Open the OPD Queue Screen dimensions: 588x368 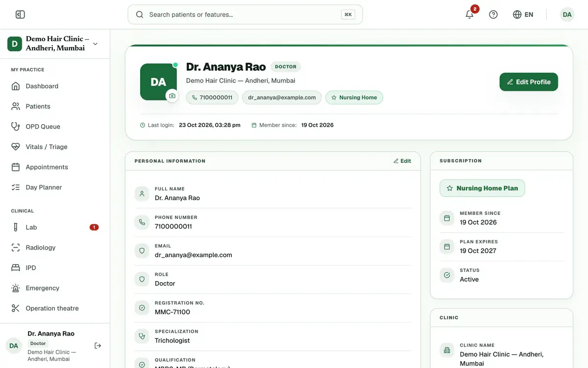55,127
